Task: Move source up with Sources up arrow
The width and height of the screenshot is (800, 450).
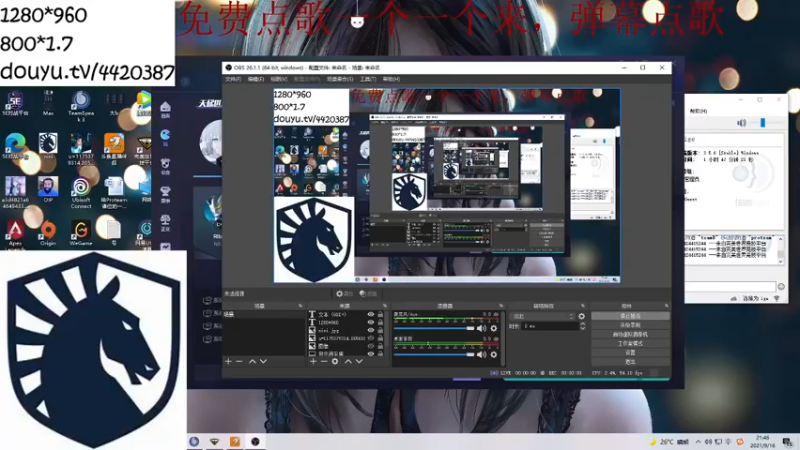Action: (348, 361)
